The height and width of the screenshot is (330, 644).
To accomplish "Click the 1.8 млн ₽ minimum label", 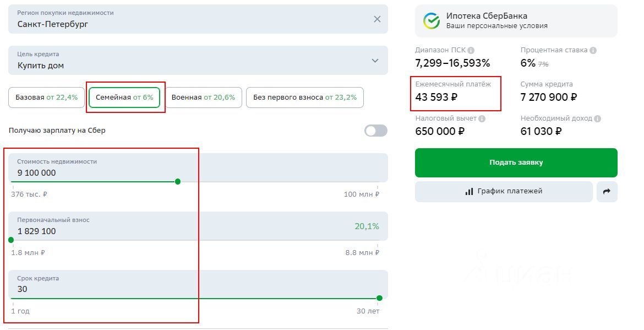I will tap(28, 253).
